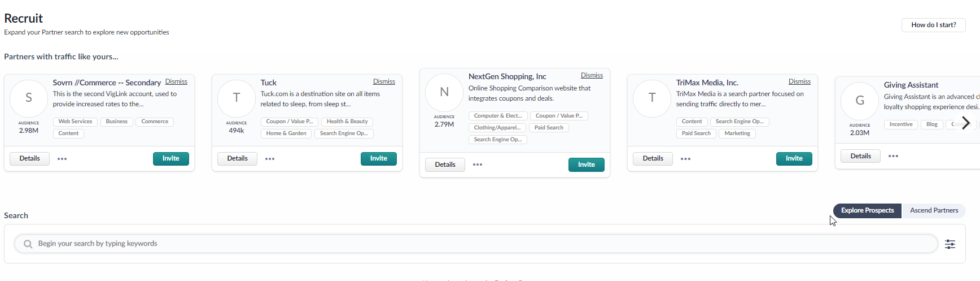Invite Tuck partner

click(379, 159)
